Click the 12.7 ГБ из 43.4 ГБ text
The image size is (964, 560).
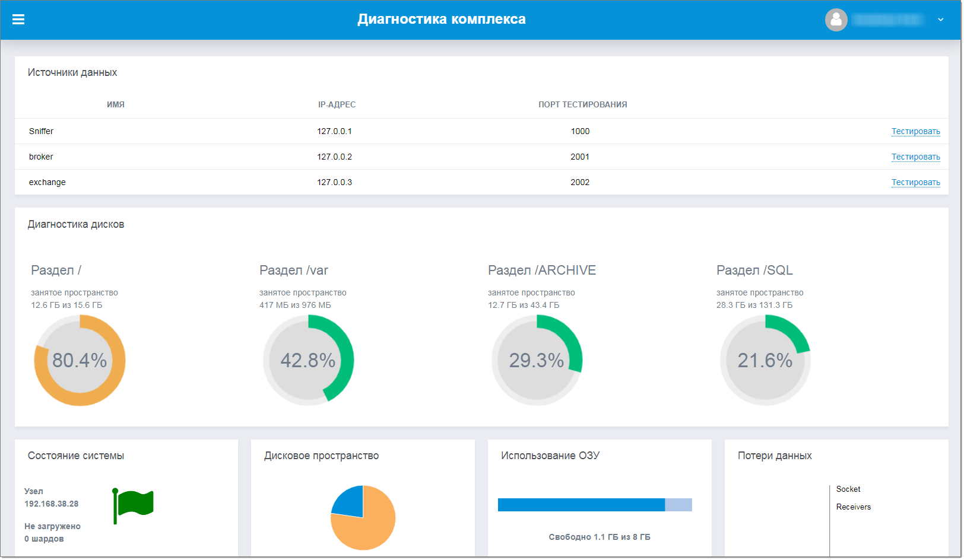pos(524,305)
